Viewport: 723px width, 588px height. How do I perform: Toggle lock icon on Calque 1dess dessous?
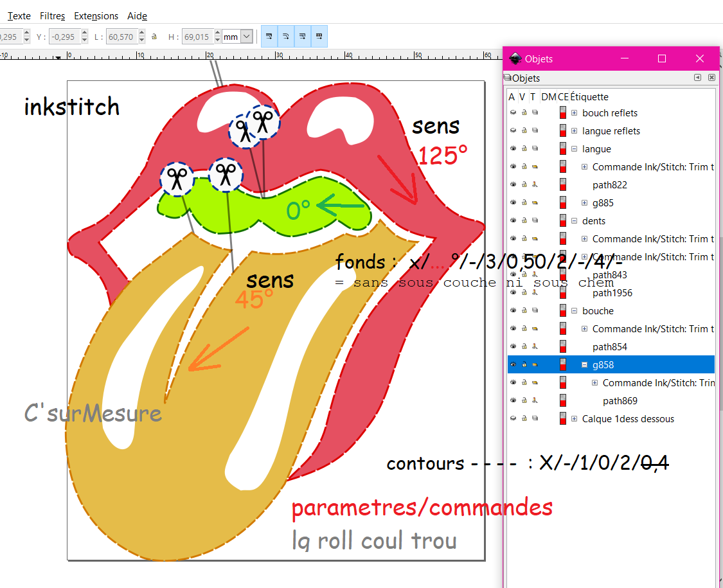[x=524, y=418]
